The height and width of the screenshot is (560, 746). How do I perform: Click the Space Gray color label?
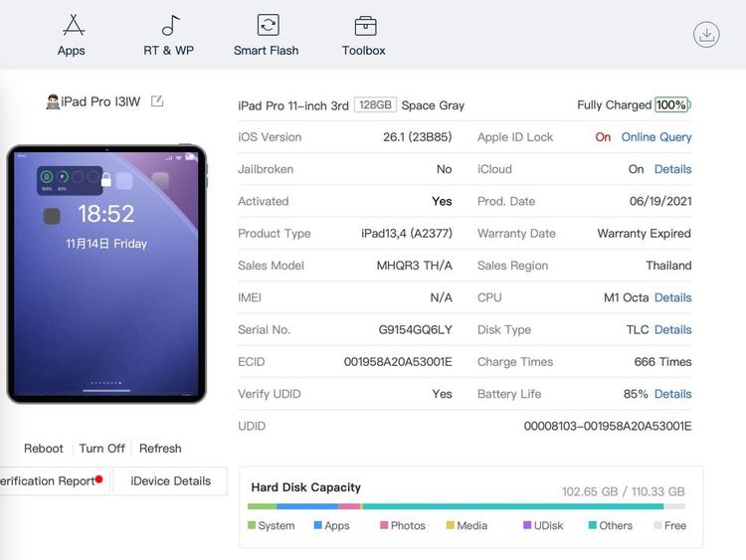pyautogui.click(x=433, y=105)
